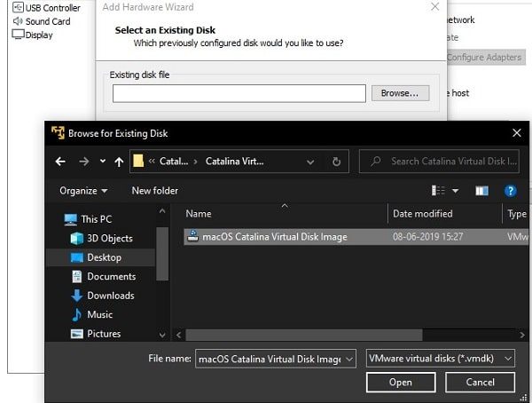Open the Organize menu

[x=83, y=191]
